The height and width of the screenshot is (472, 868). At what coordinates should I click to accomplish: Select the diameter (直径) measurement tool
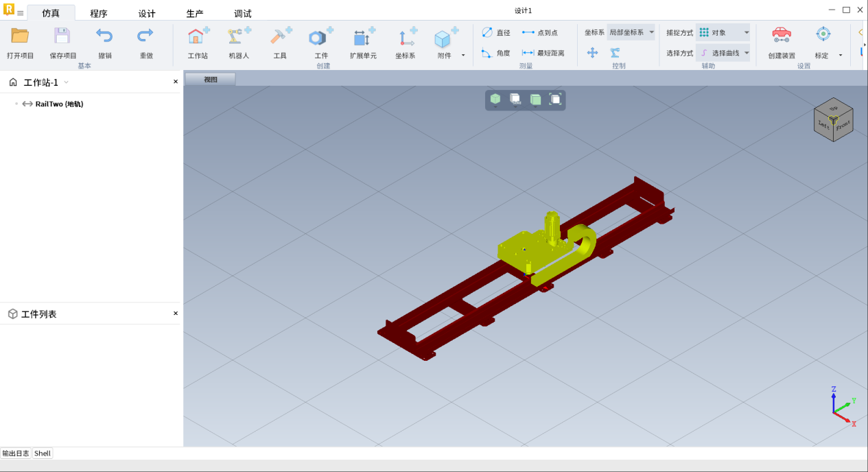pos(495,32)
